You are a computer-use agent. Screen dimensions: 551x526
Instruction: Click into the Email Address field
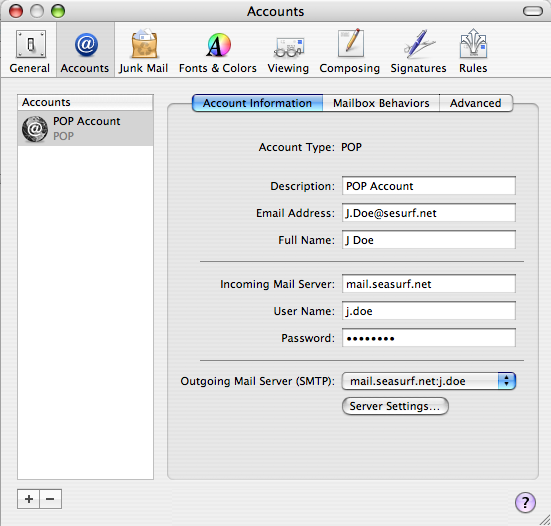pyautogui.click(x=429, y=213)
